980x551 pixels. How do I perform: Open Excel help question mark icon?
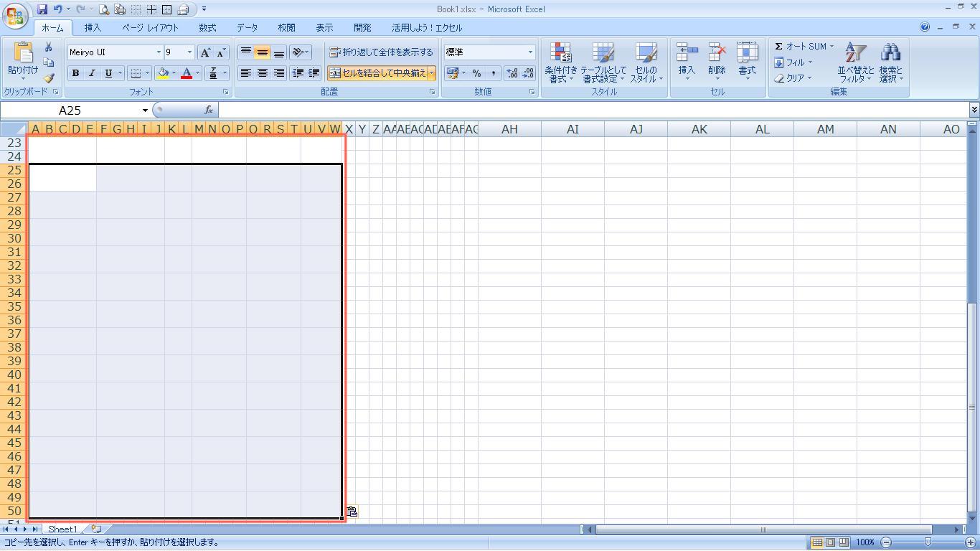(x=925, y=27)
